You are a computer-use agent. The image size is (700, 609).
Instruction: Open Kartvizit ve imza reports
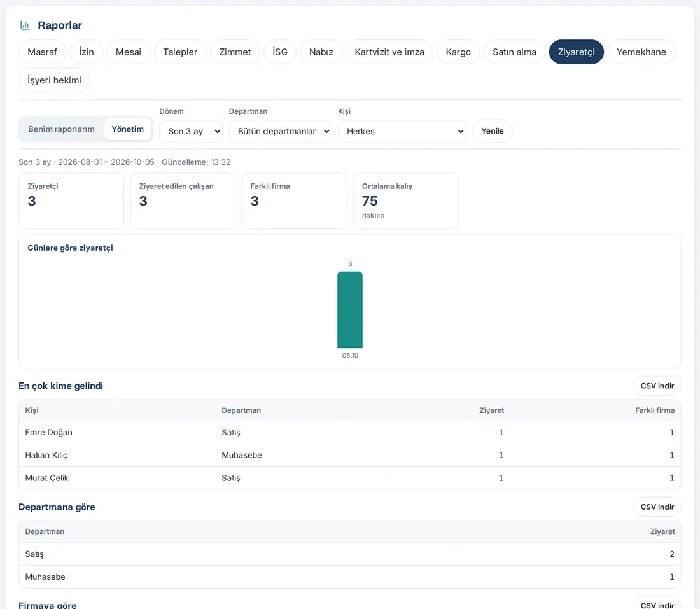(389, 52)
